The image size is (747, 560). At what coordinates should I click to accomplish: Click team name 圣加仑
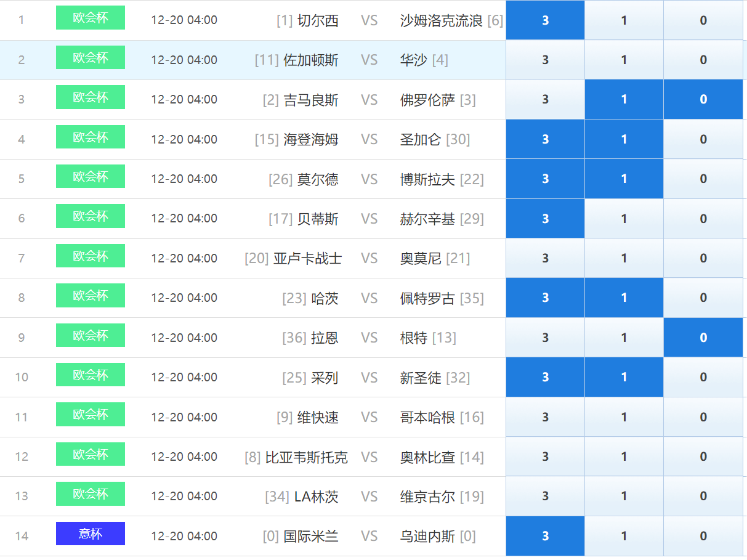point(421,139)
